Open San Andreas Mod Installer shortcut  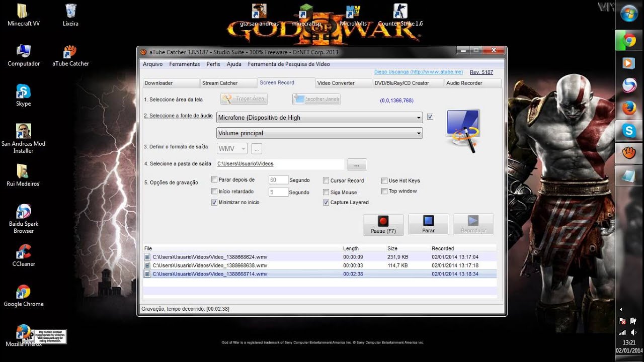point(23,139)
